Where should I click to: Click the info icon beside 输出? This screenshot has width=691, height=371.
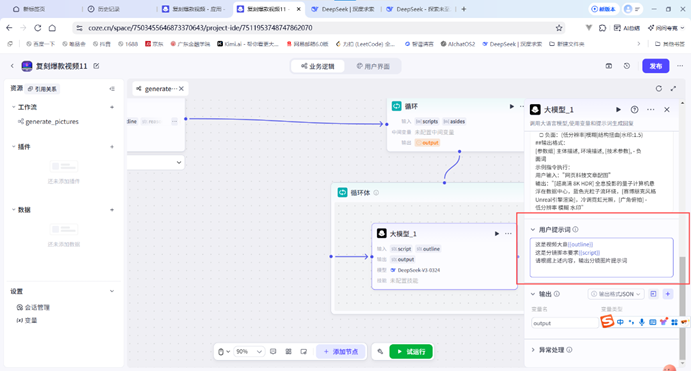click(557, 294)
